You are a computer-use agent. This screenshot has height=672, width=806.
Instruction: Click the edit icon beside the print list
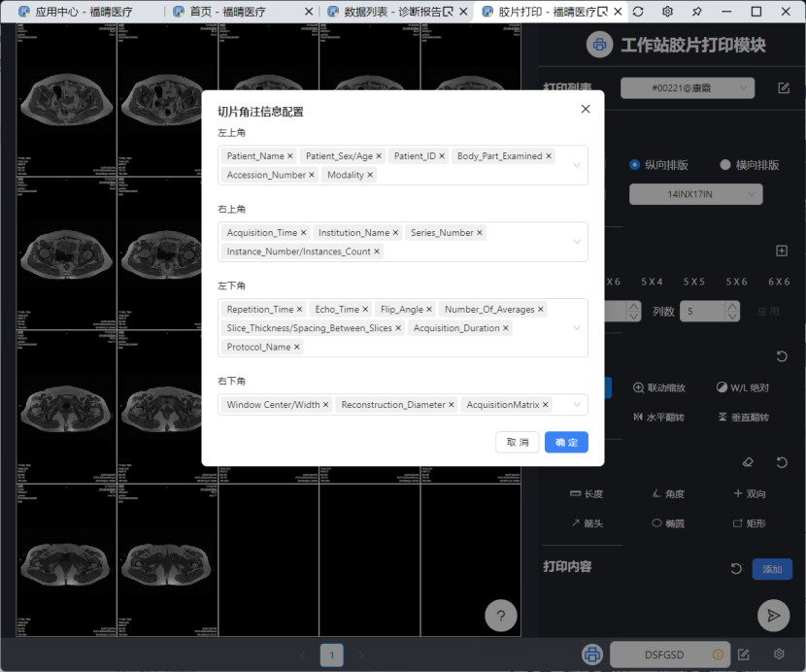[784, 88]
